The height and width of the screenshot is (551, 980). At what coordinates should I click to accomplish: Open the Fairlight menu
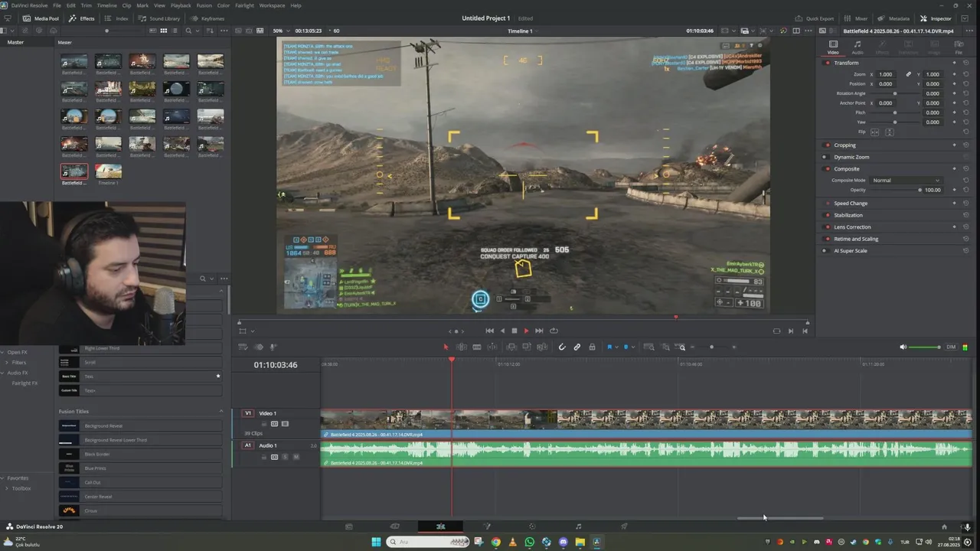click(x=244, y=5)
